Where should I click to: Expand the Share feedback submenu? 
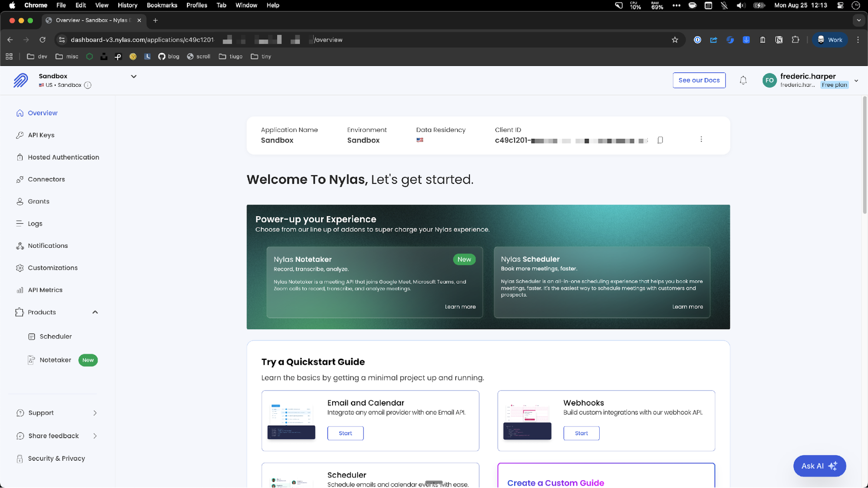click(95, 436)
